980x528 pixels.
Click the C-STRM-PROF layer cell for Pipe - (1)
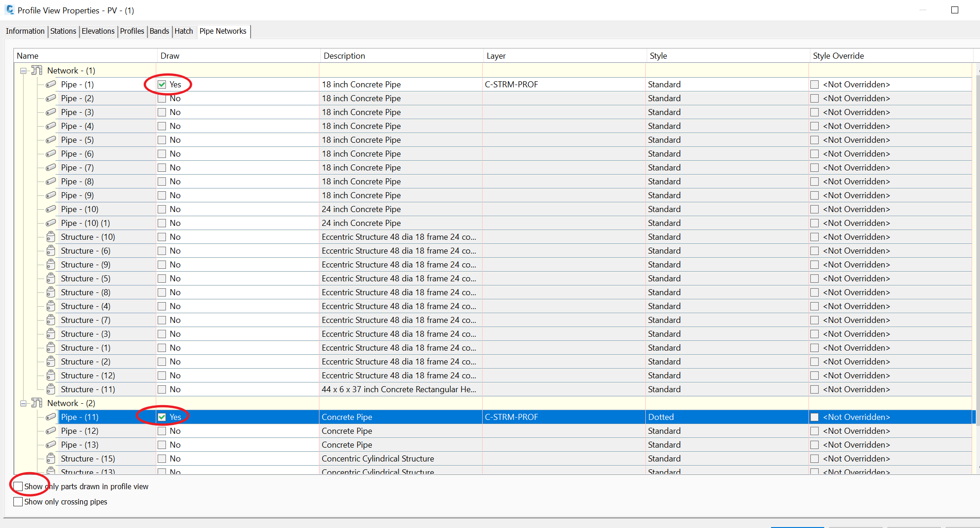(564, 85)
